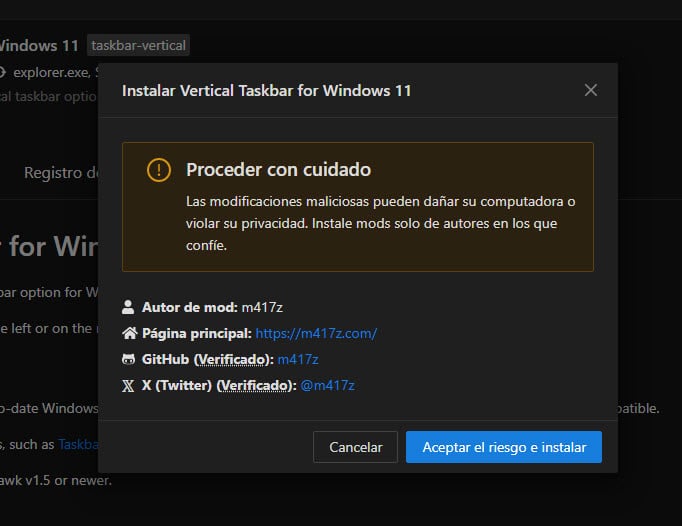
Task: Close the install dialog with the X
Action: 591,90
